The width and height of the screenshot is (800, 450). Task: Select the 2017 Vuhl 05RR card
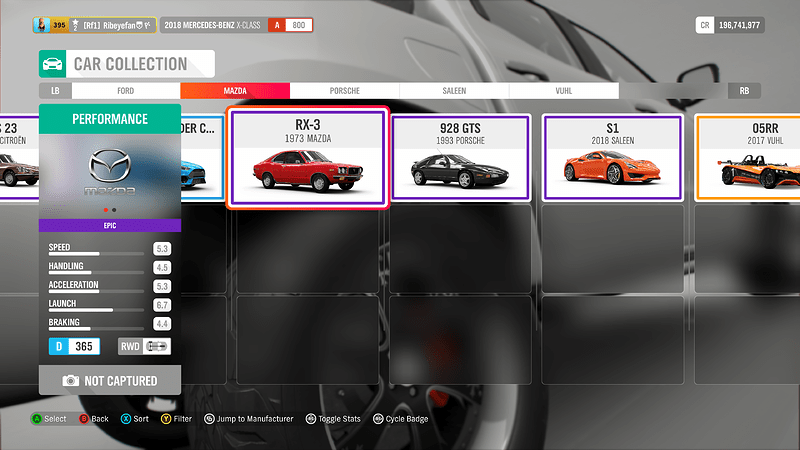[x=747, y=158]
